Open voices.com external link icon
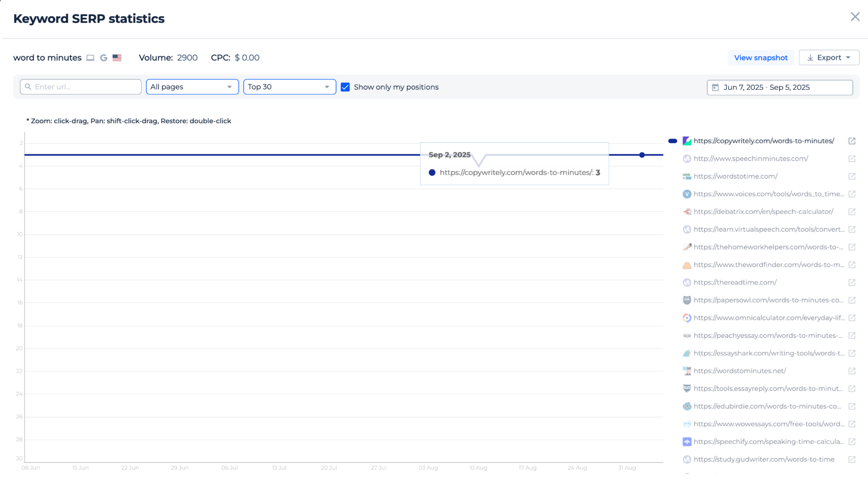Viewport: 868px width, 496px height. point(852,194)
